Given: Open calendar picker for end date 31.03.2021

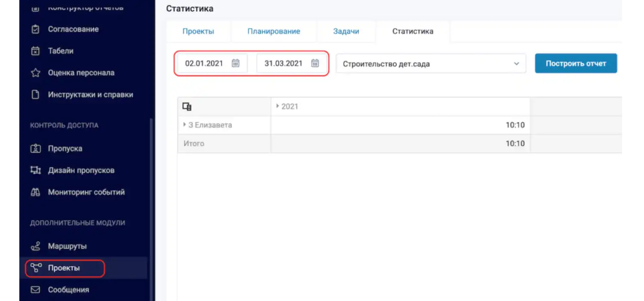Looking at the screenshot, I should (x=315, y=63).
